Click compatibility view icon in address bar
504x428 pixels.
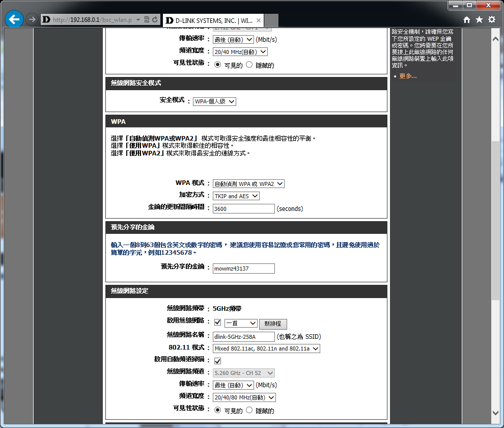pos(147,20)
